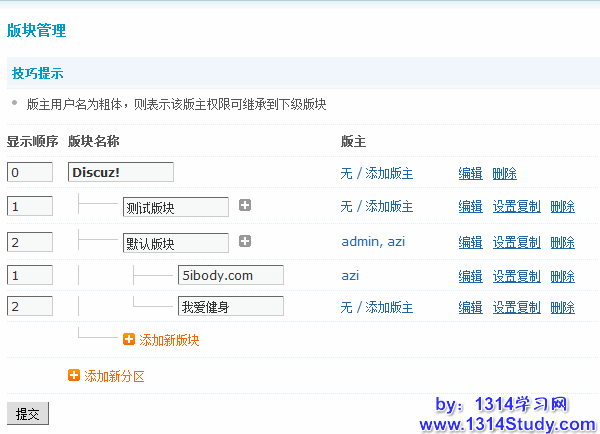
Task: Click display order field for 默认版块
Action: pos(29,242)
